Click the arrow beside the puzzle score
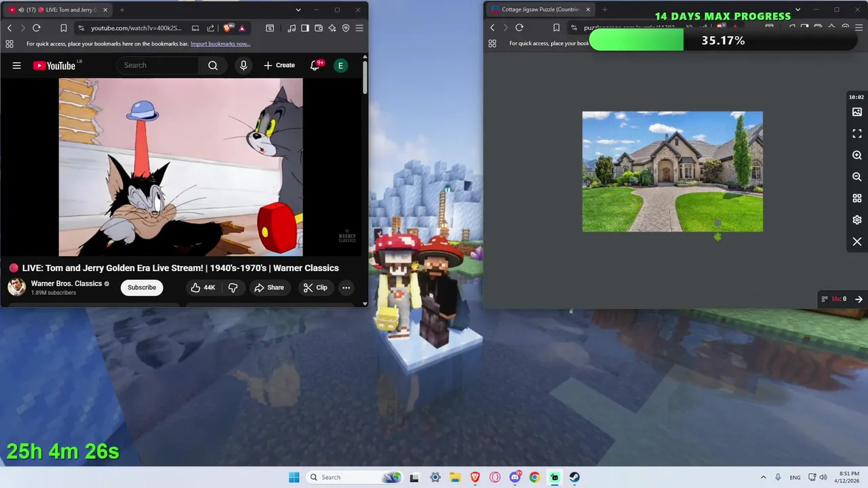This screenshot has height=488, width=868. [859, 299]
